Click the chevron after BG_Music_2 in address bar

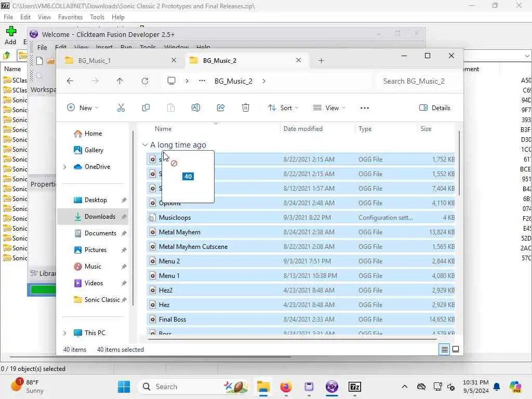coord(264,81)
